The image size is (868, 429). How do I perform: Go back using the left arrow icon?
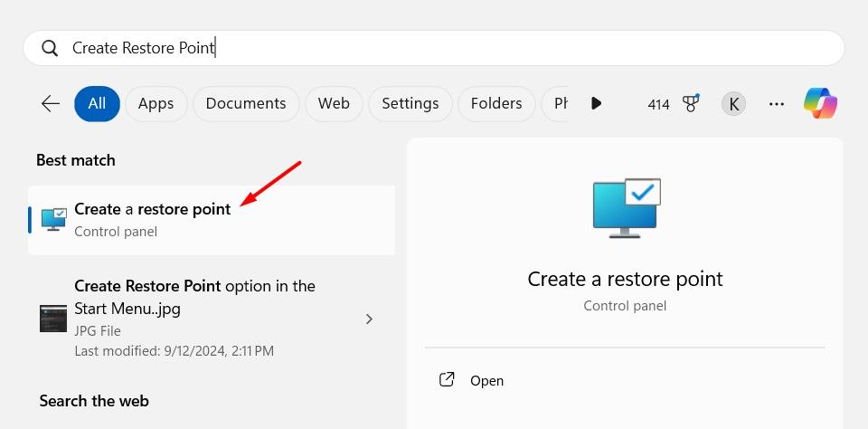click(51, 103)
